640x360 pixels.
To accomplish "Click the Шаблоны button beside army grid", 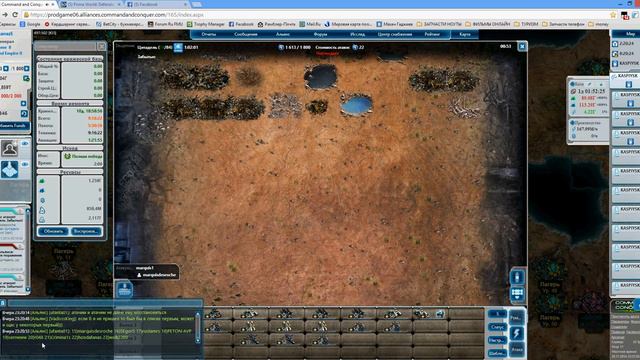I will (x=497, y=353).
